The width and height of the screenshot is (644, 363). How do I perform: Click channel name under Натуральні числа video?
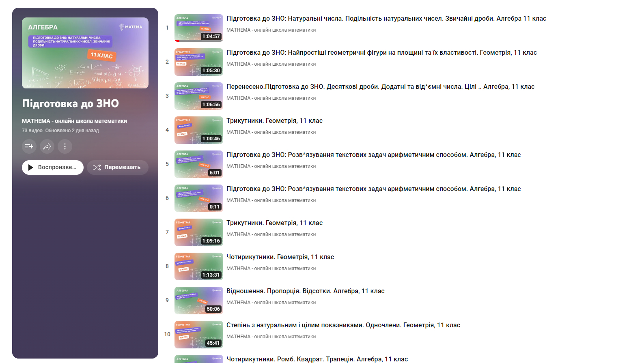tap(271, 30)
